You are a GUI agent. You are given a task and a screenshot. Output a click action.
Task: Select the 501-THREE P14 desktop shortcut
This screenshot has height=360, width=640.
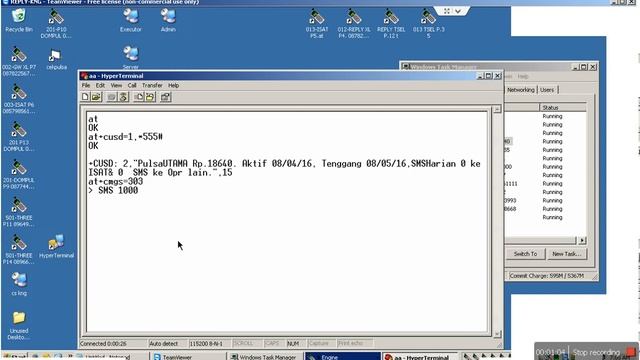pos(19,249)
